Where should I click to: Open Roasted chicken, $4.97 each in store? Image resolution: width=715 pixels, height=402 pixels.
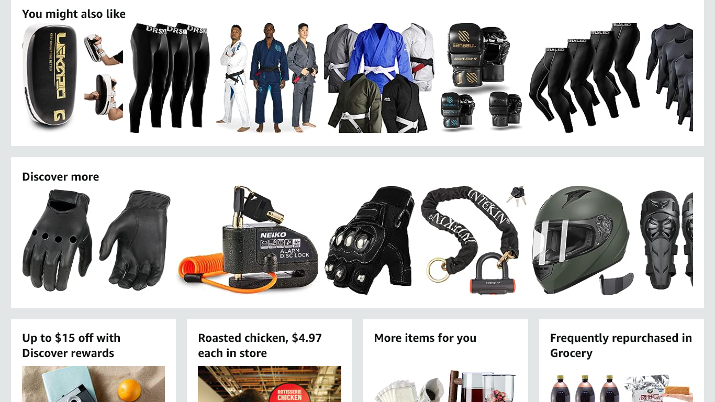pyautogui.click(x=260, y=345)
